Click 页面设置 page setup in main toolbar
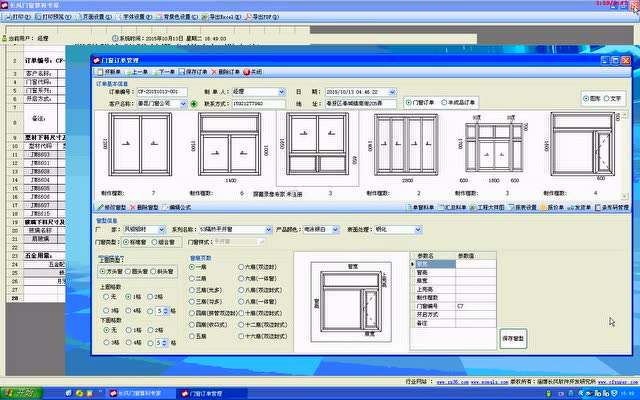Viewport: 640px width, 400px height. pyautogui.click(x=93, y=17)
